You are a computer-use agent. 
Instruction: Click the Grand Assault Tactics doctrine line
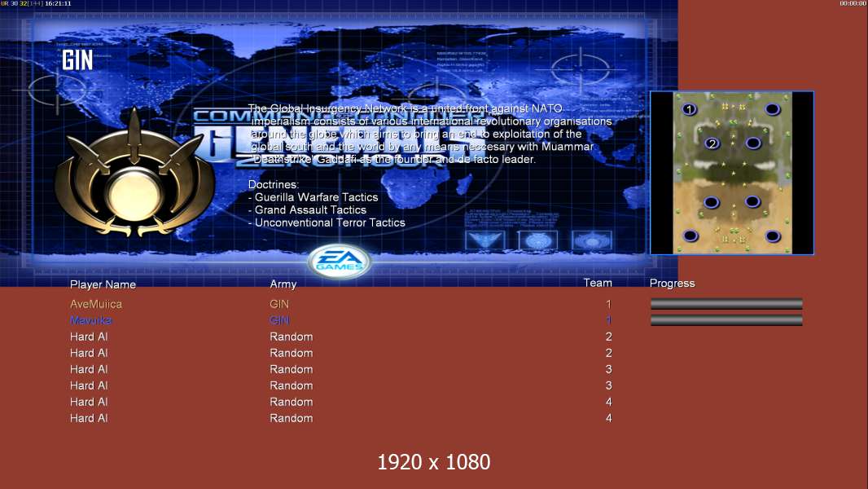(x=307, y=210)
